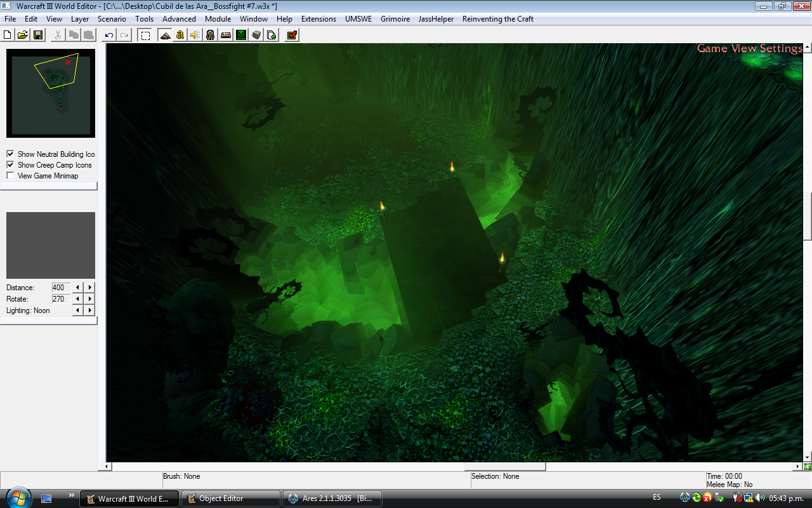
Task: Open the Sound Editor speaker icon
Action: pyautogui.click(x=195, y=35)
